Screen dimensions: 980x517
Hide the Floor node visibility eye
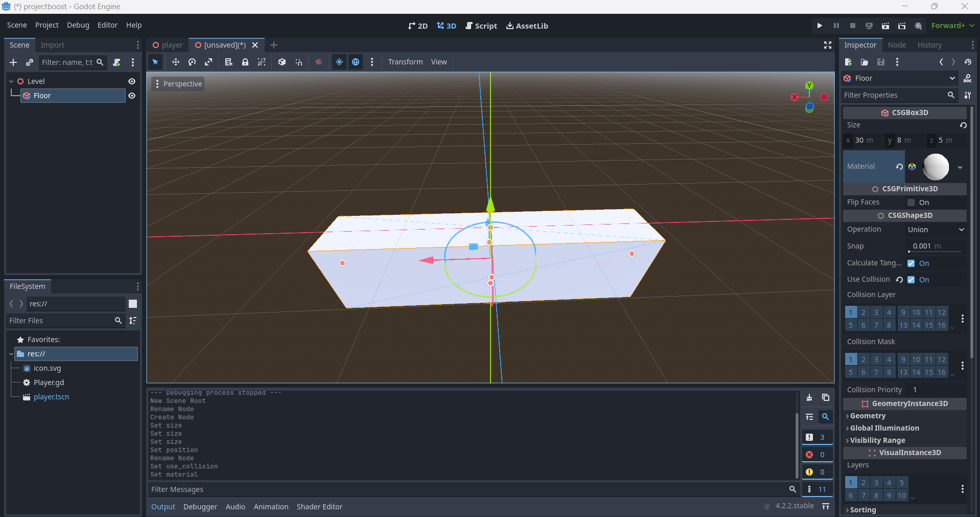coord(132,96)
